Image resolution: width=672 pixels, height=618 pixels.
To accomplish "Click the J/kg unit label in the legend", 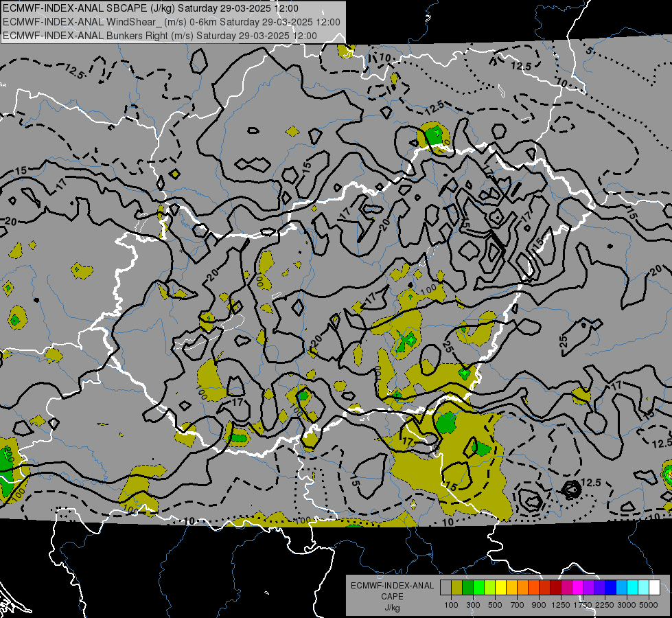I will coord(392,608).
